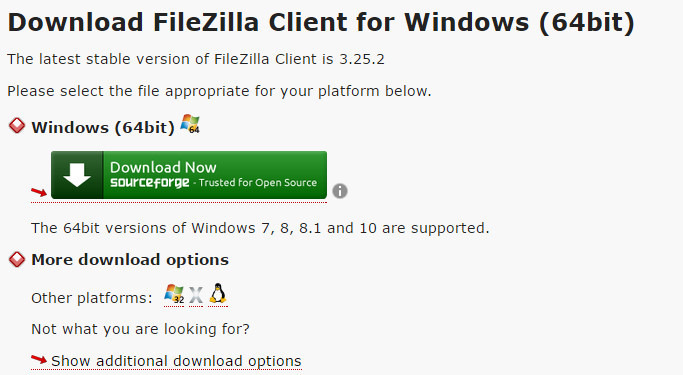
Task: Click the white down-arrow icon on download button
Action: click(x=77, y=175)
